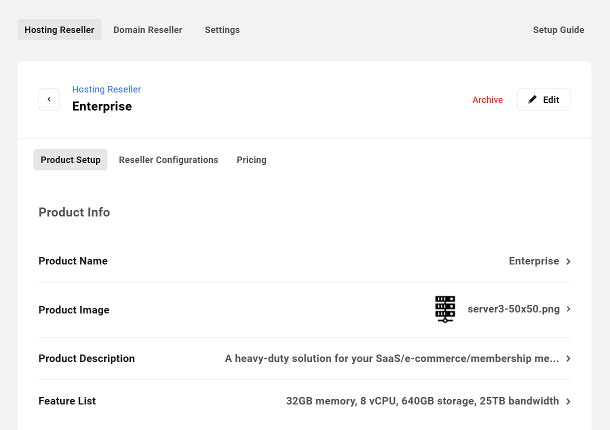Open the Product Image row chevron
This screenshot has width=610, height=430.
click(568, 309)
